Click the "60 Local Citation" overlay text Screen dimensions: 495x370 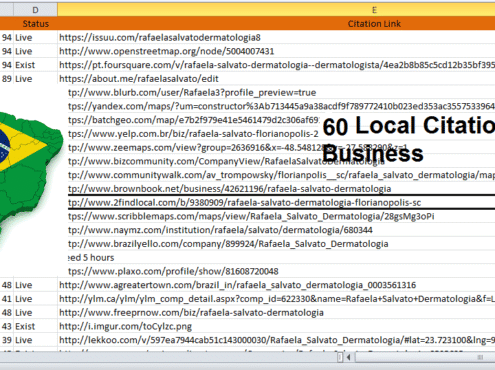pos(409,126)
